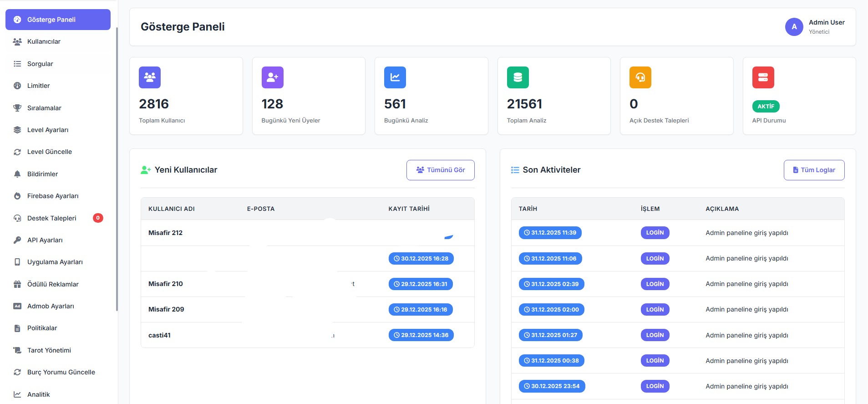Click the flame icon for Firebase Ayarları
Viewport: 868px width, 404px height.
click(x=17, y=196)
